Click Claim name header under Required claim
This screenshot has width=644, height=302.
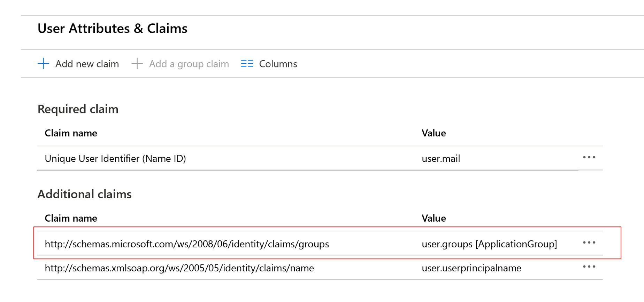pyautogui.click(x=71, y=133)
